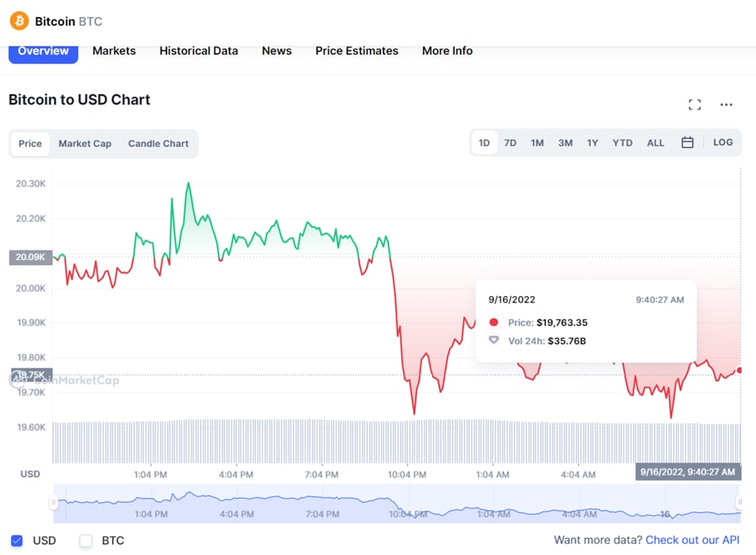Click the 19.60K axis label
This screenshot has height=555, width=756.
[x=31, y=427]
